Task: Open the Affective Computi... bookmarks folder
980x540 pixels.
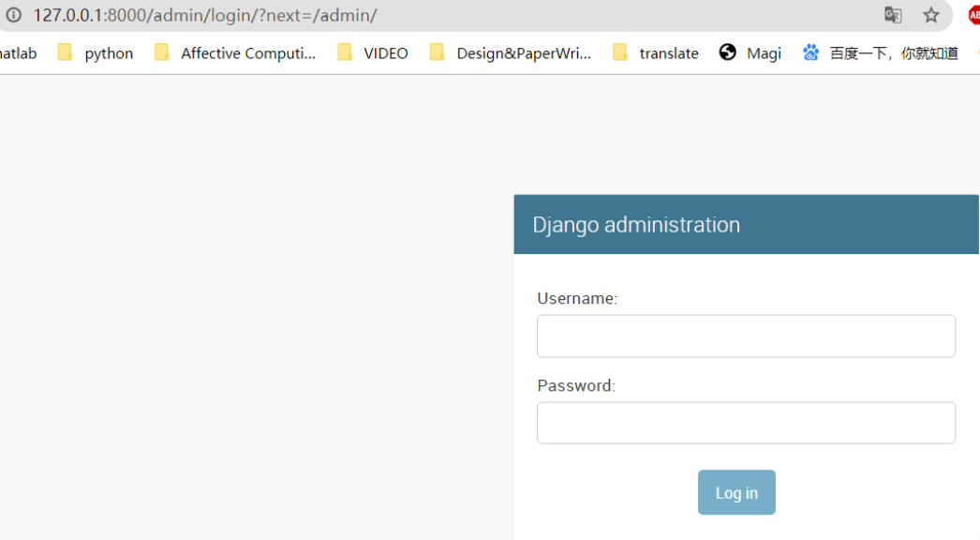Action: pyautogui.click(x=235, y=52)
